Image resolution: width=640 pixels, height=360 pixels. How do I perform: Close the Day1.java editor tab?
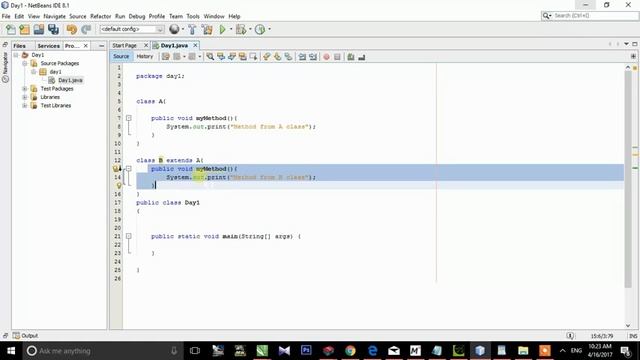click(x=195, y=45)
